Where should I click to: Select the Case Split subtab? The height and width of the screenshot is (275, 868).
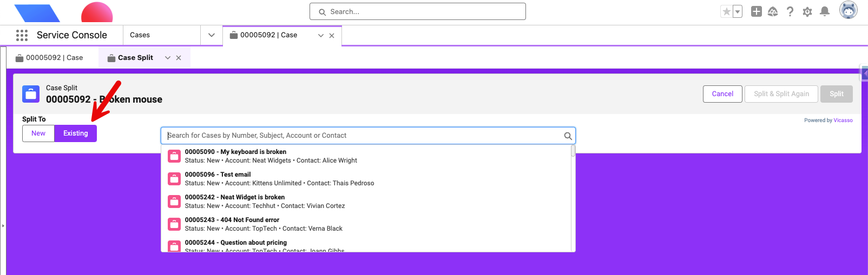(x=130, y=58)
